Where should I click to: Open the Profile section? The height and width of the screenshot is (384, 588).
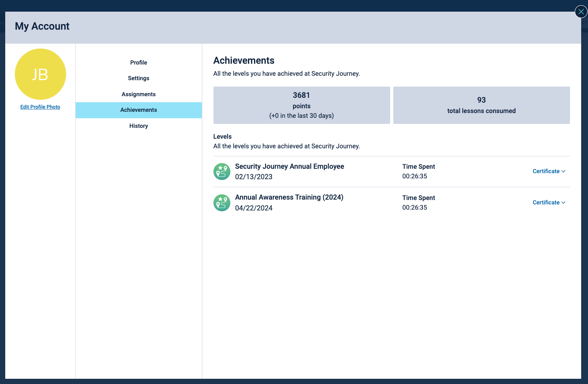pos(139,63)
